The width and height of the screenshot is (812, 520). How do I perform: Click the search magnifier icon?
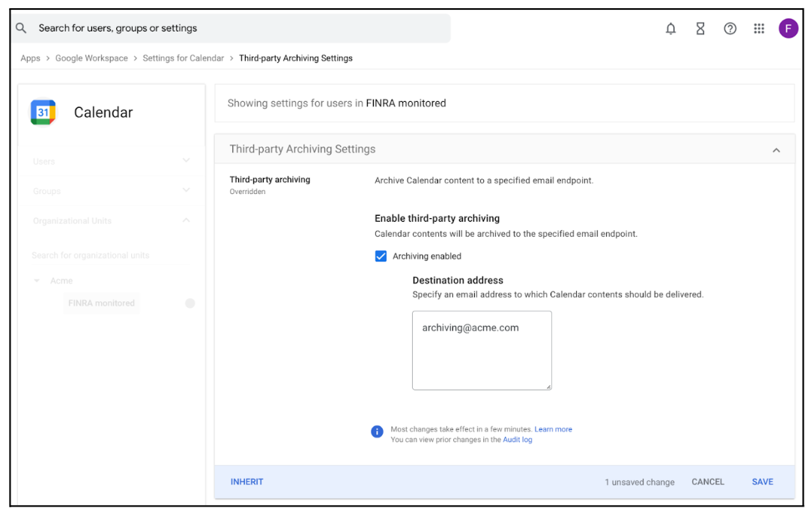21,28
